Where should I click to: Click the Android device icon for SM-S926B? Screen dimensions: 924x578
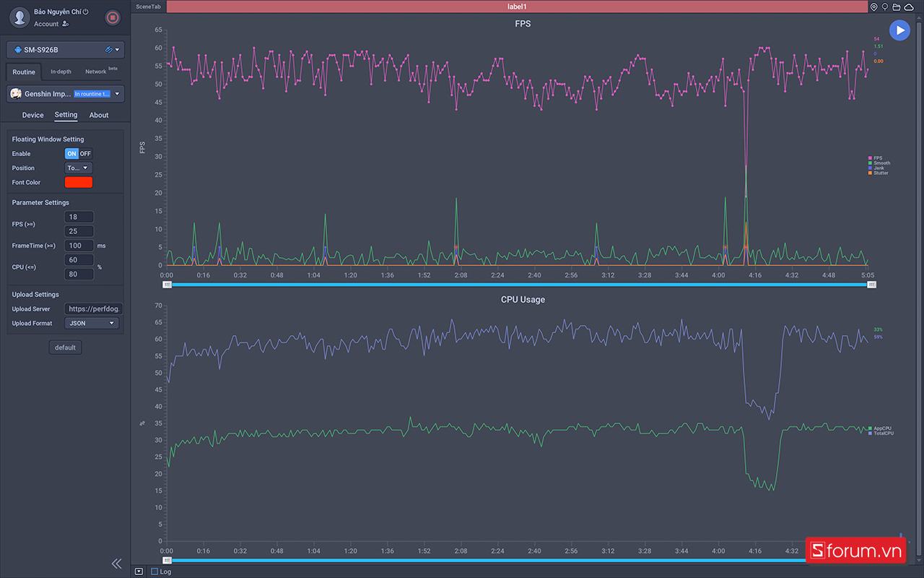pos(18,50)
